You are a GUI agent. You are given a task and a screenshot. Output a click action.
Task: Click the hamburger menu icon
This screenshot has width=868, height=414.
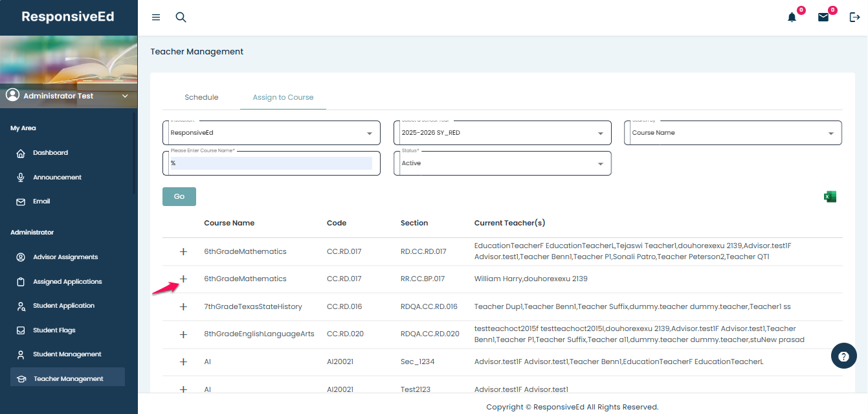pyautogui.click(x=156, y=17)
